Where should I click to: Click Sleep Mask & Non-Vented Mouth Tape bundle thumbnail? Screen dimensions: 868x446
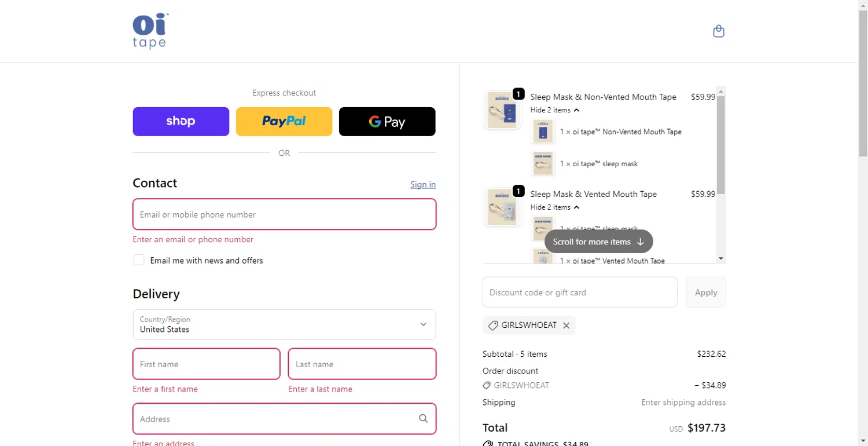coord(502,110)
